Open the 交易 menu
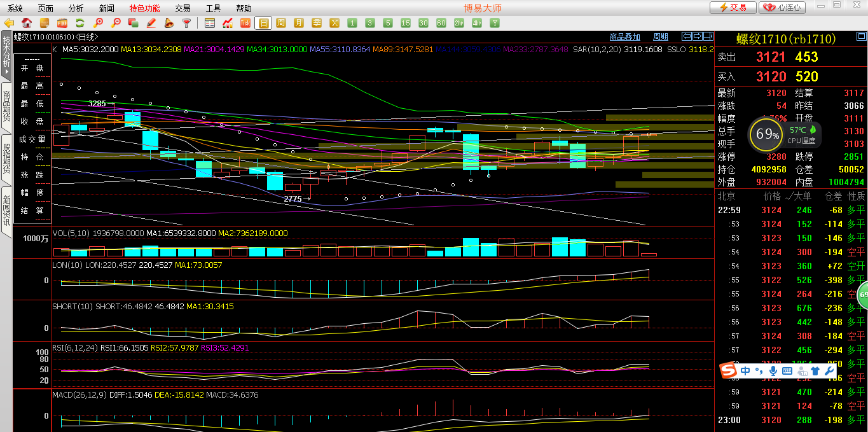Image resolution: width=868 pixels, height=432 pixels. [183, 8]
